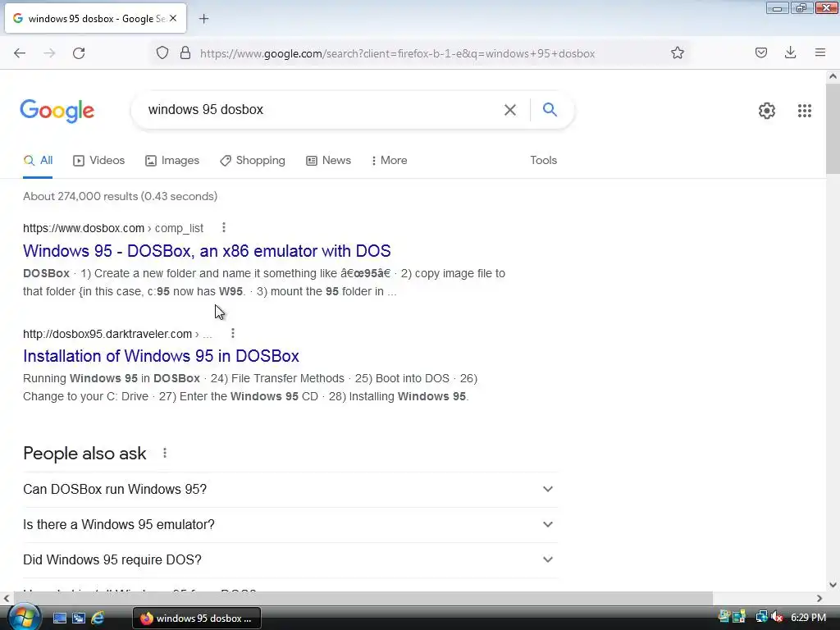This screenshot has height=630, width=840.
Task: Clear the Google search box text
Action: [510, 110]
